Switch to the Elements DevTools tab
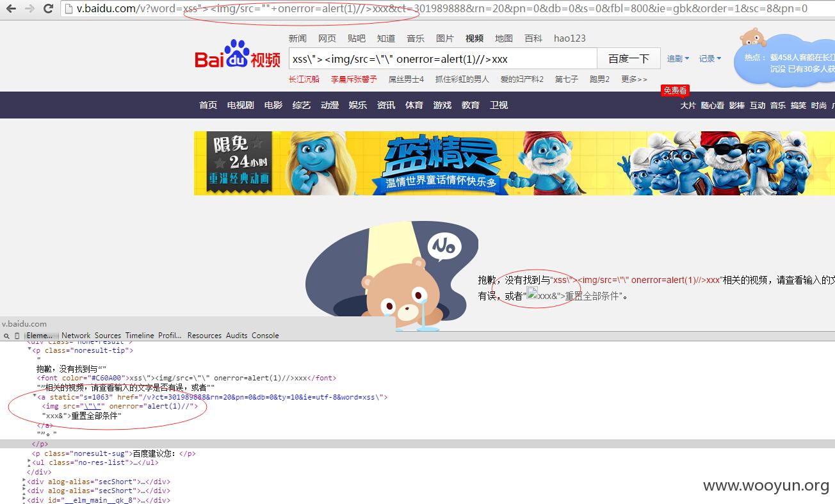Image resolution: width=835 pixels, height=504 pixels. (x=40, y=336)
